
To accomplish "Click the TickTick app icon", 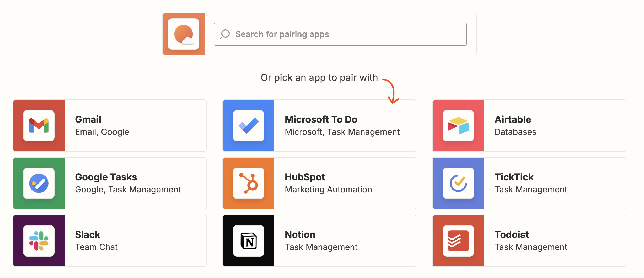I will [x=458, y=183].
